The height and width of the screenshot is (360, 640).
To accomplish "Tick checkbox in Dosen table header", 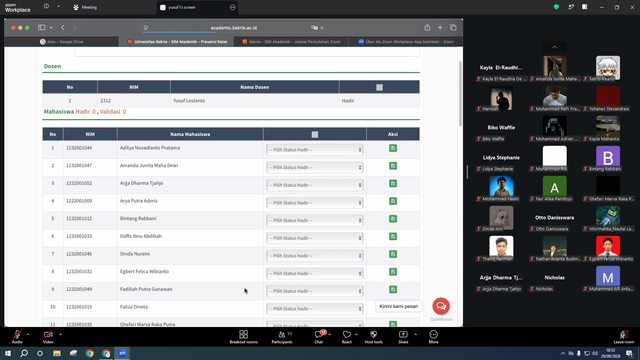I will [379, 87].
